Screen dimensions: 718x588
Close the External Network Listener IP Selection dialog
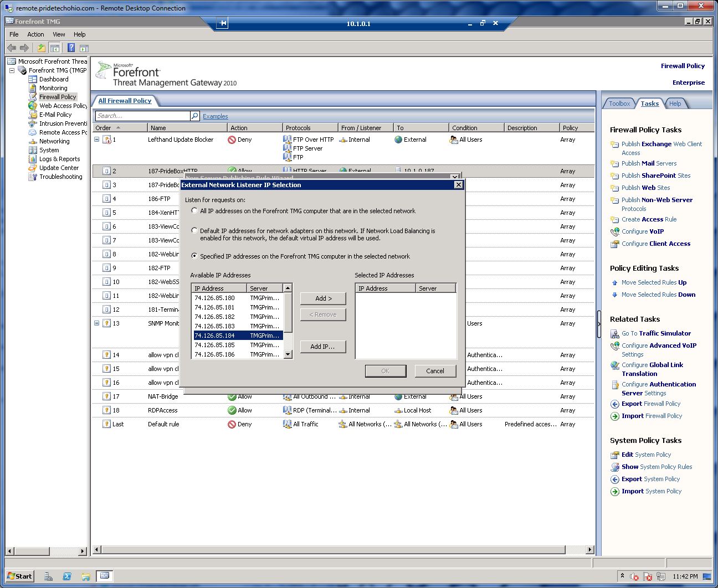458,185
